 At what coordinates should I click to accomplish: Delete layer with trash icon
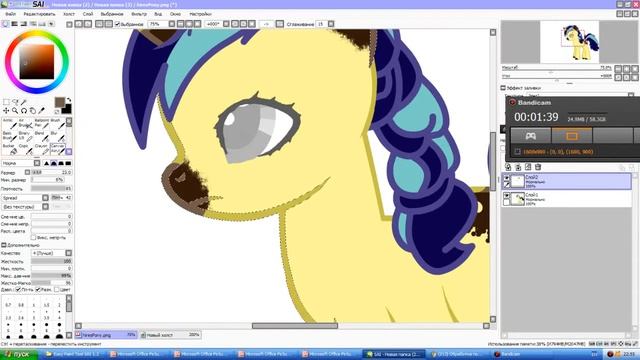tap(538, 167)
